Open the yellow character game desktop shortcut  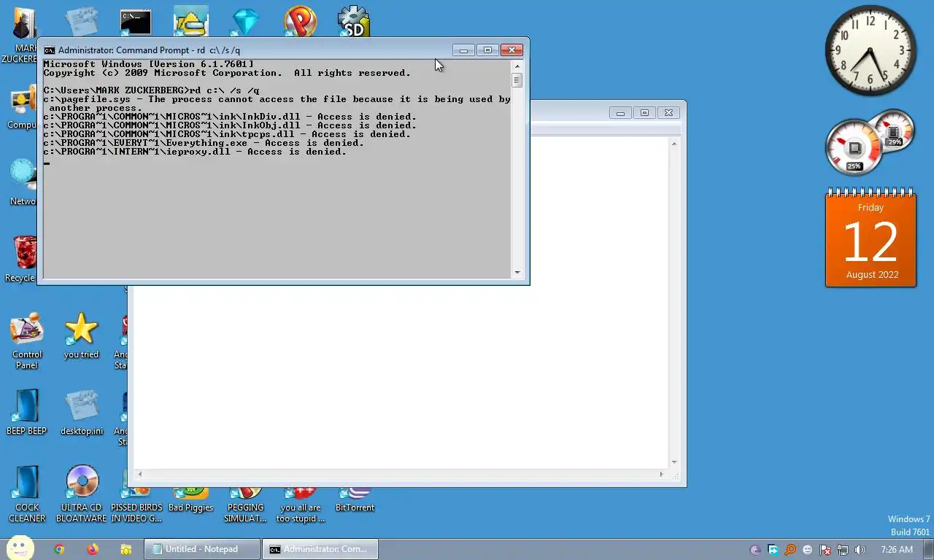(x=190, y=21)
